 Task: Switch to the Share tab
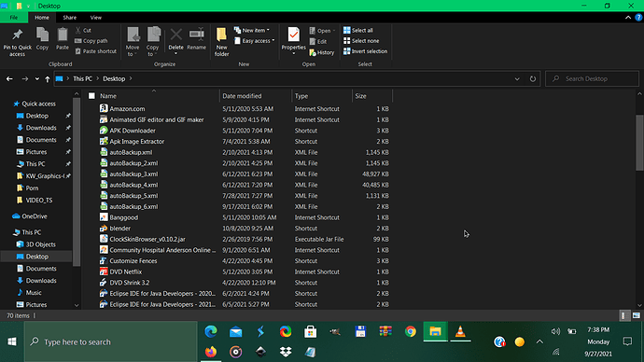click(69, 18)
